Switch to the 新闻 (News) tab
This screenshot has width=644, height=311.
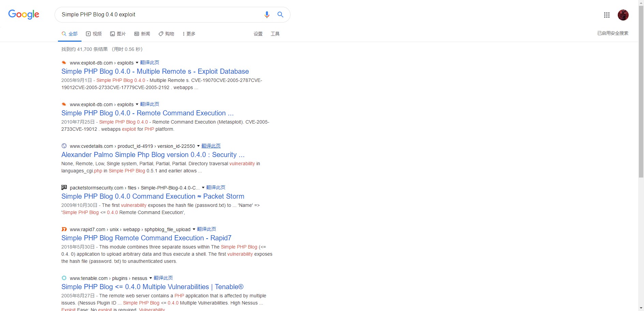pyautogui.click(x=142, y=34)
